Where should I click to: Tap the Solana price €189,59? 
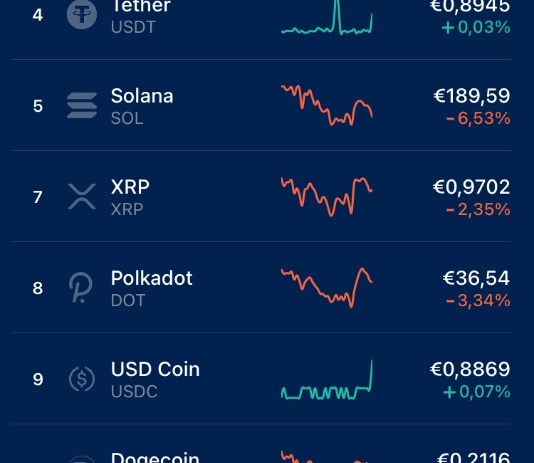472,96
